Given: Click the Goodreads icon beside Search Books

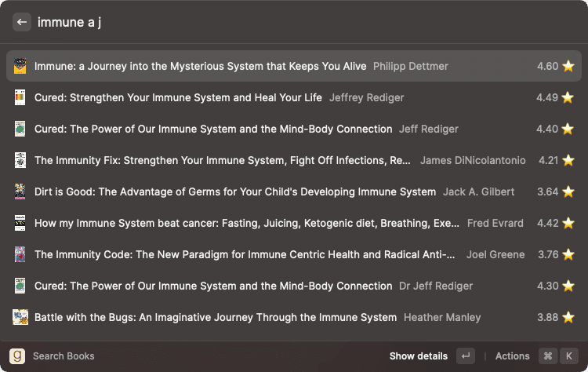Looking at the screenshot, I should (17, 356).
